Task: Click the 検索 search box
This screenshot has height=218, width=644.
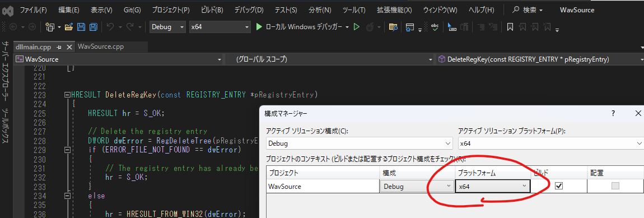Action: (x=528, y=10)
